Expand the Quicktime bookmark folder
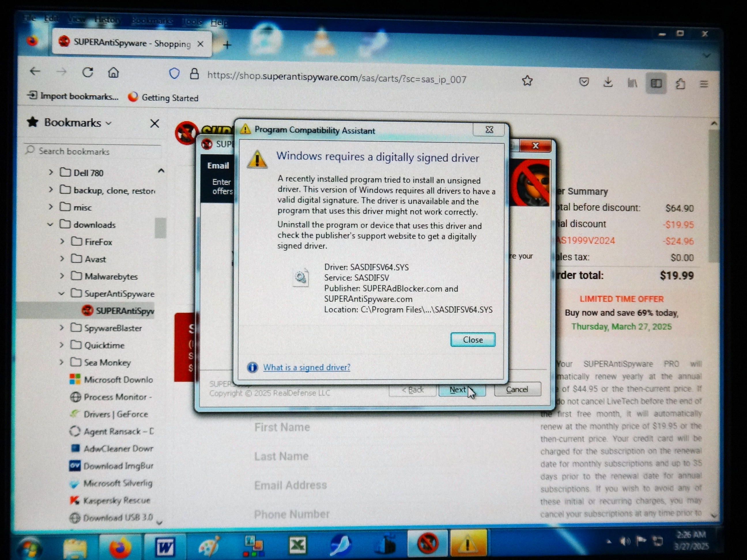This screenshot has height=560, width=747. pyautogui.click(x=61, y=345)
